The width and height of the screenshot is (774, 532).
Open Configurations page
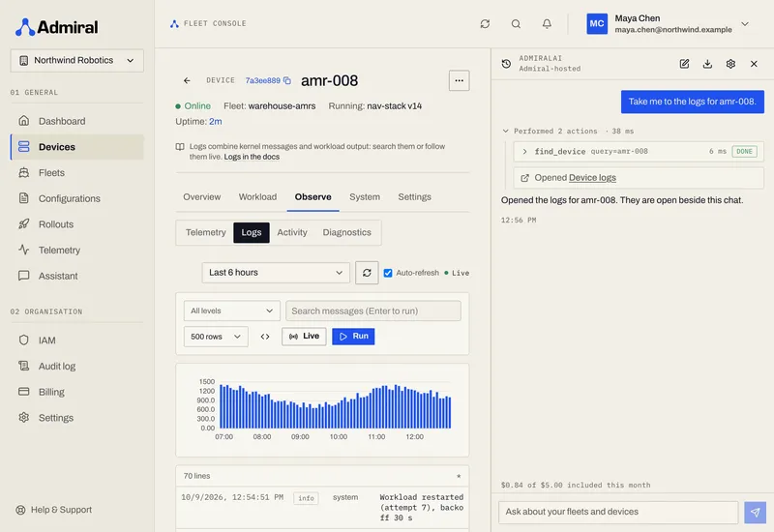coord(77,198)
